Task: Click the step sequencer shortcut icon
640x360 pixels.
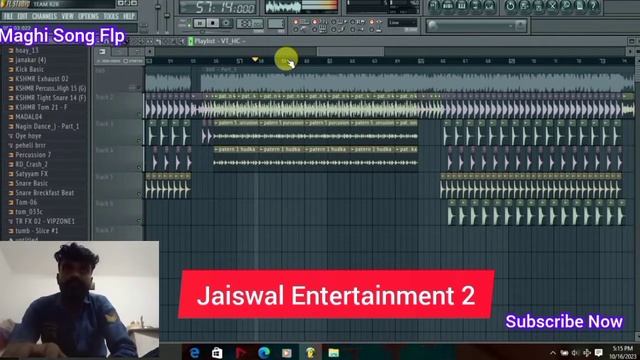Action: pyautogui.click(x=447, y=6)
